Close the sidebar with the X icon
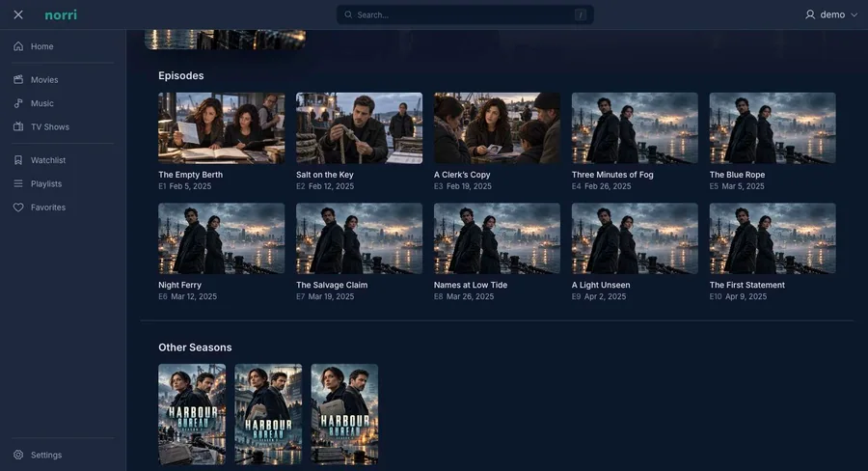The height and width of the screenshot is (471, 868). 18,15
